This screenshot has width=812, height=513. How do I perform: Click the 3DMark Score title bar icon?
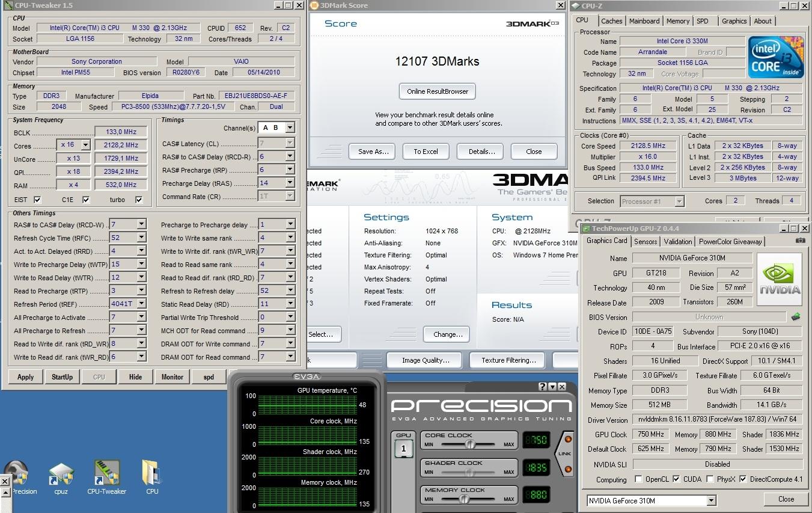[x=314, y=5]
